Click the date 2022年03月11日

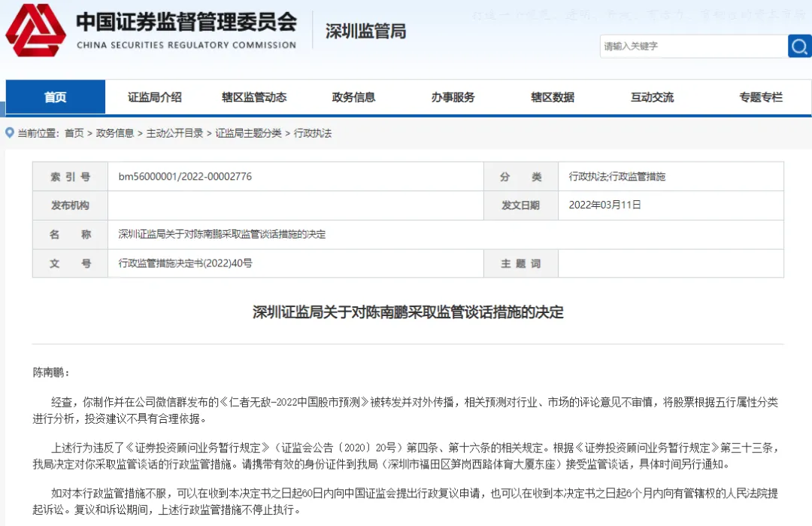point(604,205)
